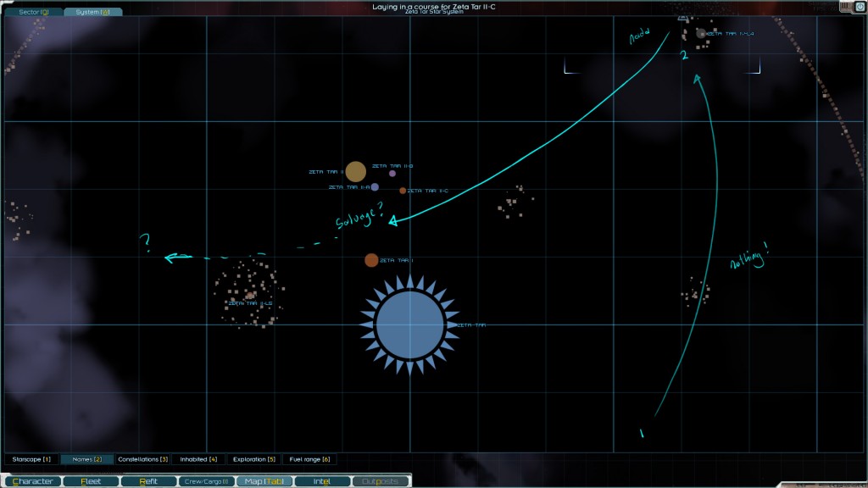The height and width of the screenshot is (488, 868).
Task: Open the Refit screen
Action: tap(148, 481)
